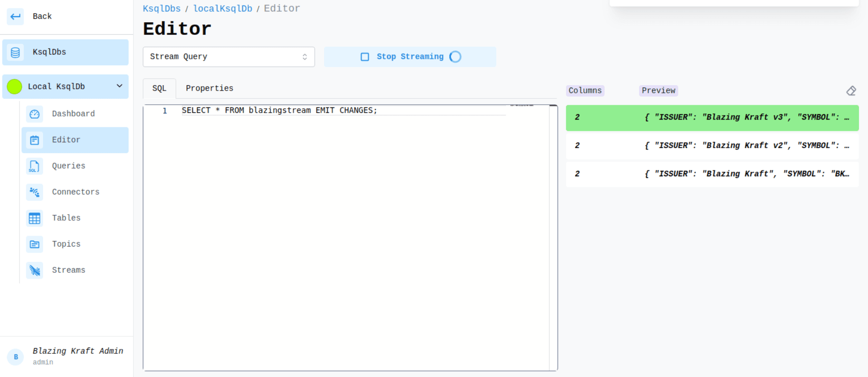
Task: Clear results with the eraser icon
Action: (x=851, y=91)
